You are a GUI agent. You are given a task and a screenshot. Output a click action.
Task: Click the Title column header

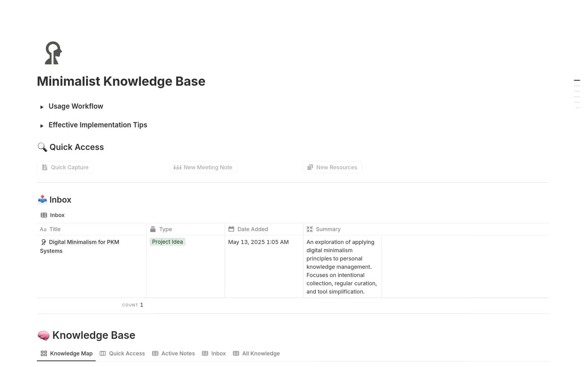[x=55, y=229]
